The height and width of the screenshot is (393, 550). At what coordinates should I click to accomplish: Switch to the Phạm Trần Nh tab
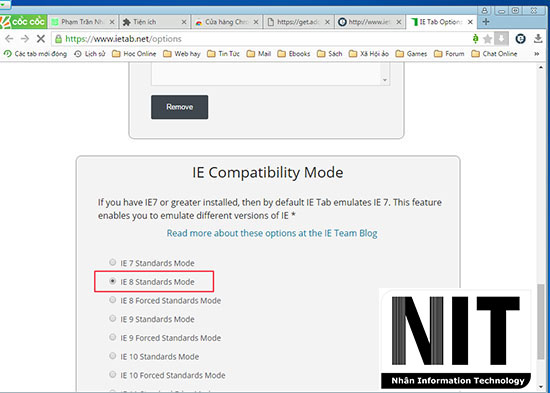pyautogui.click(x=82, y=22)
